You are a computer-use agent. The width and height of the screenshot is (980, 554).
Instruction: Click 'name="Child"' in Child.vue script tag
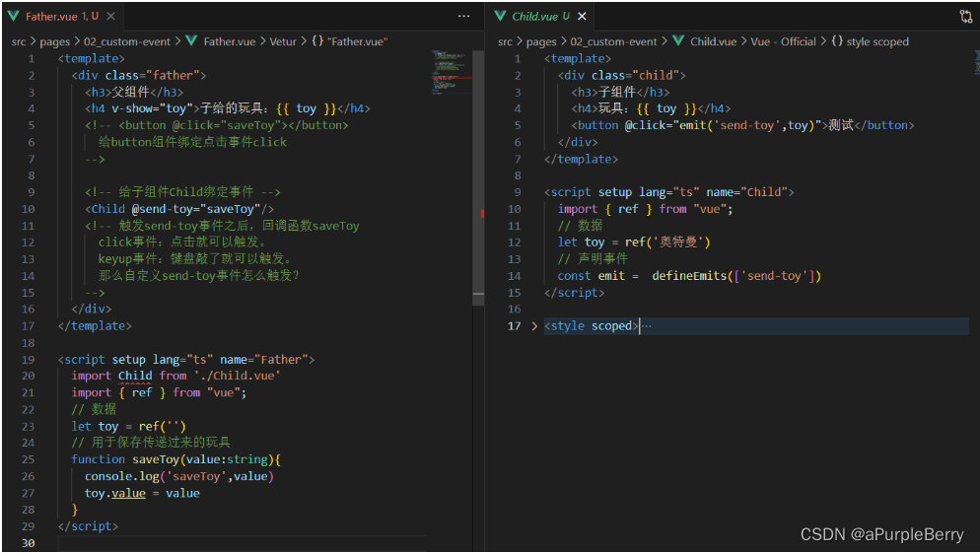(747, 192)
